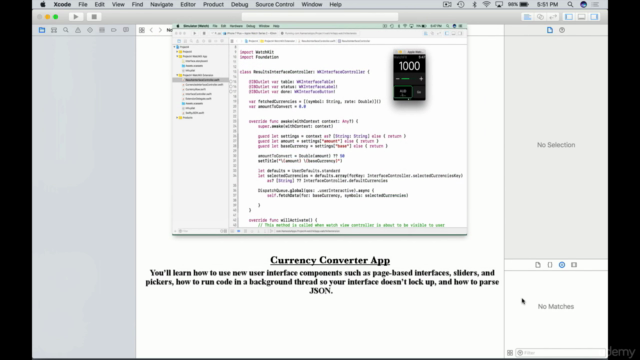The height and width of the screenshot is (360, 640).
Task: Click the 5:51 PM clock
Action: point(547,4)
